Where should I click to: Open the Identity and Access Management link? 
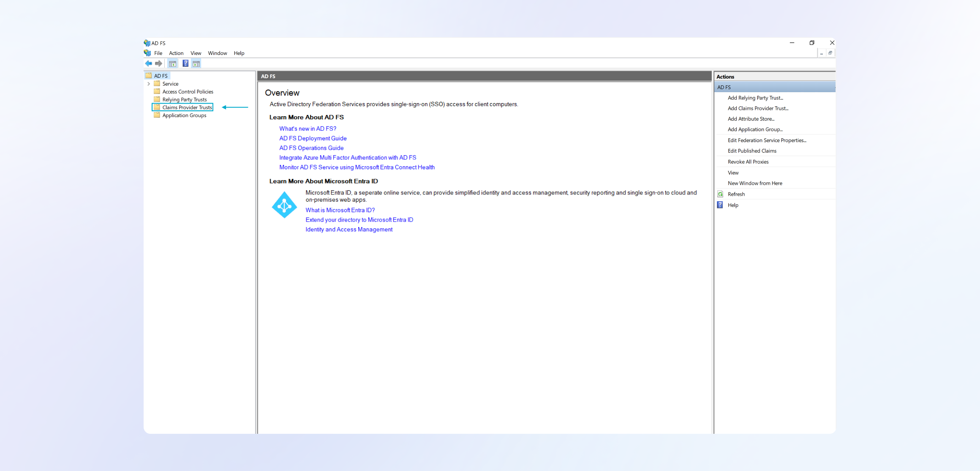click(x=349, y=230)
